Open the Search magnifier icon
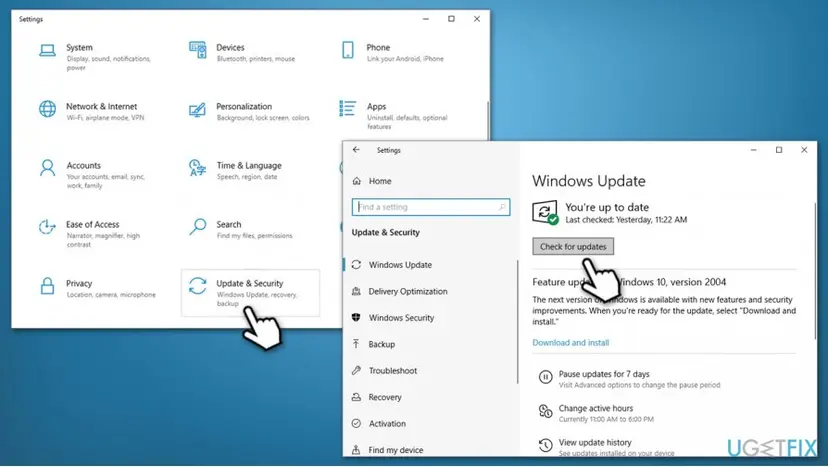Image resolution: width=828 pixels, height=467 pixels. 197,227
